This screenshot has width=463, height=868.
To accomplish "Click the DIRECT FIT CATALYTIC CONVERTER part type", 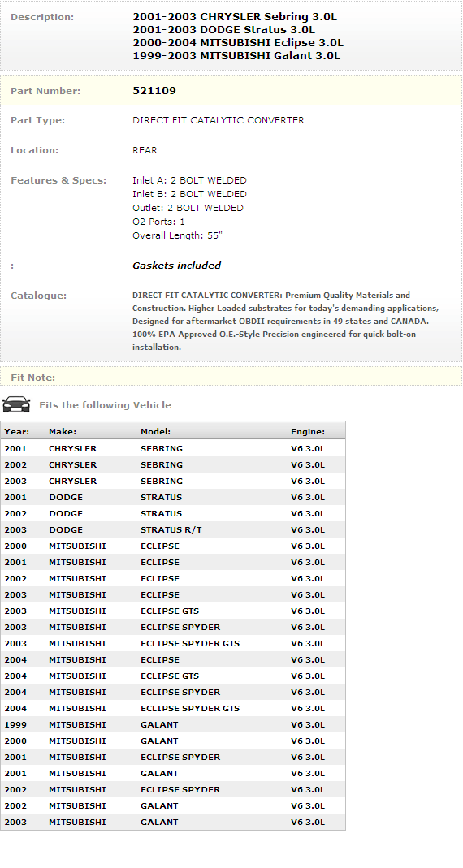I will coord(219,120).
